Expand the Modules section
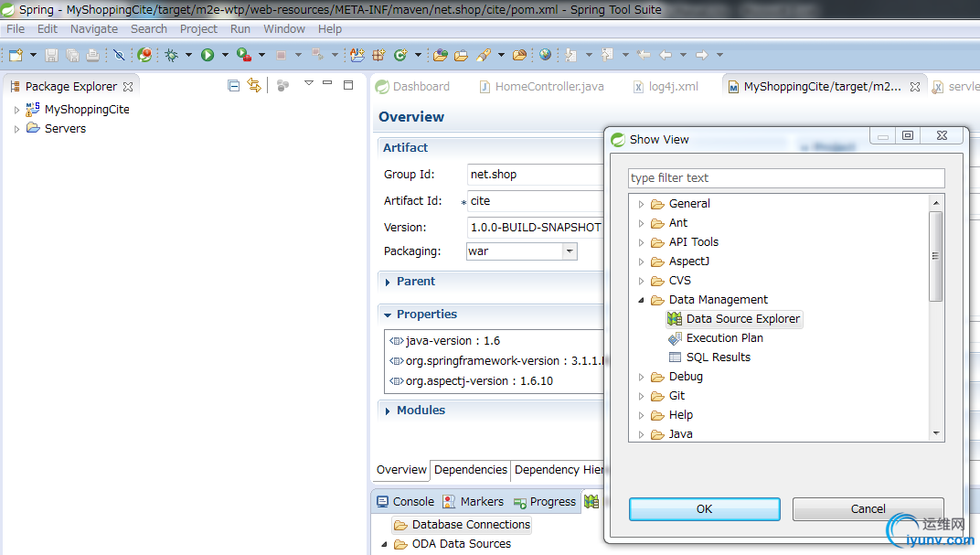980x555 pixels. (x=388, y=411)
